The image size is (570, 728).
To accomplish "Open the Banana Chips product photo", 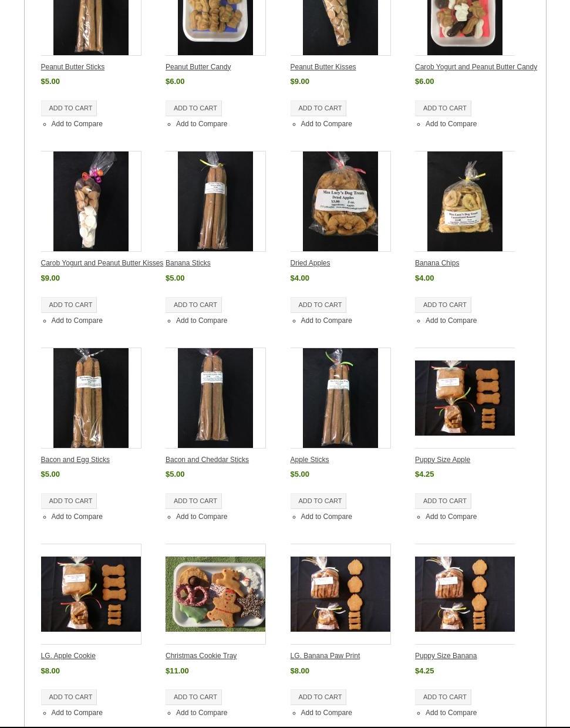I will [x=465, y=201].
